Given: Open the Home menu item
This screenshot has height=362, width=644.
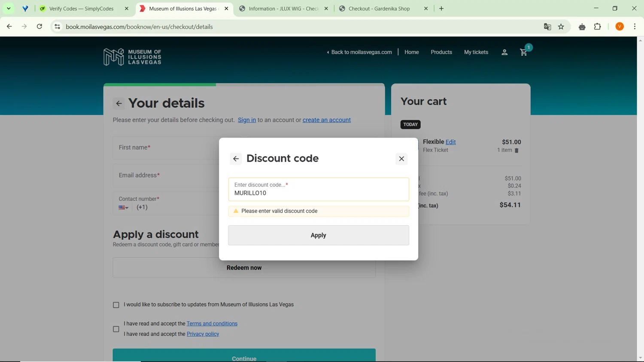Looking at the screenshot, I should [x=412, y=52].
